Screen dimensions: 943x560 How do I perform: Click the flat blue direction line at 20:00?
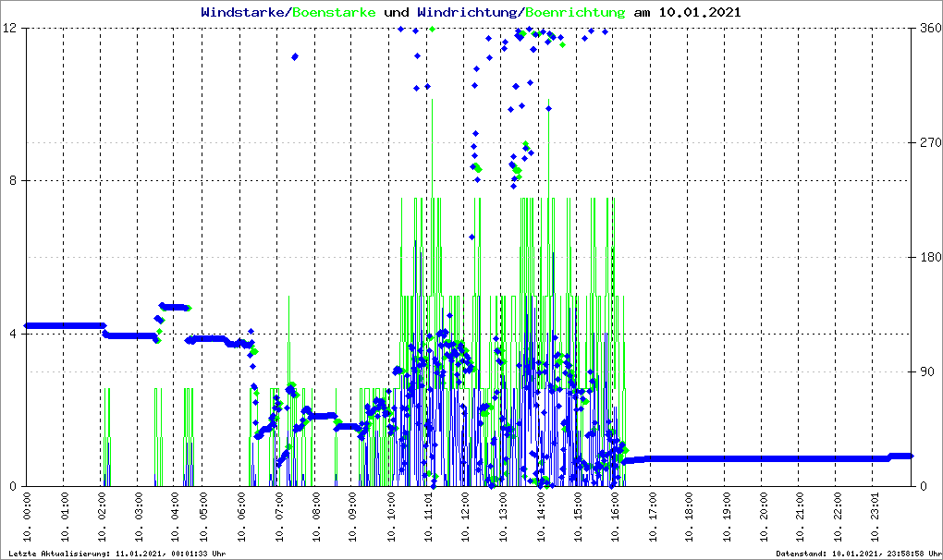click(763, 458)
